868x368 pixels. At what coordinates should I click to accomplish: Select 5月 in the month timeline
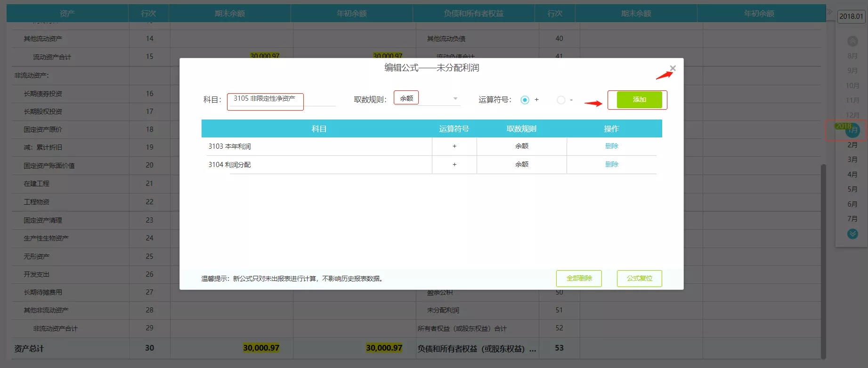[x=852, y=189]
